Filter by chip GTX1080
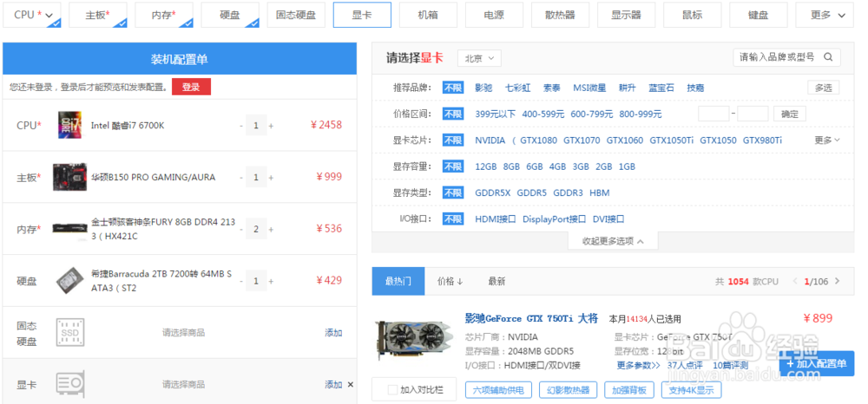Viewport: 868px width, 404px height. click(x=539, y=140)
